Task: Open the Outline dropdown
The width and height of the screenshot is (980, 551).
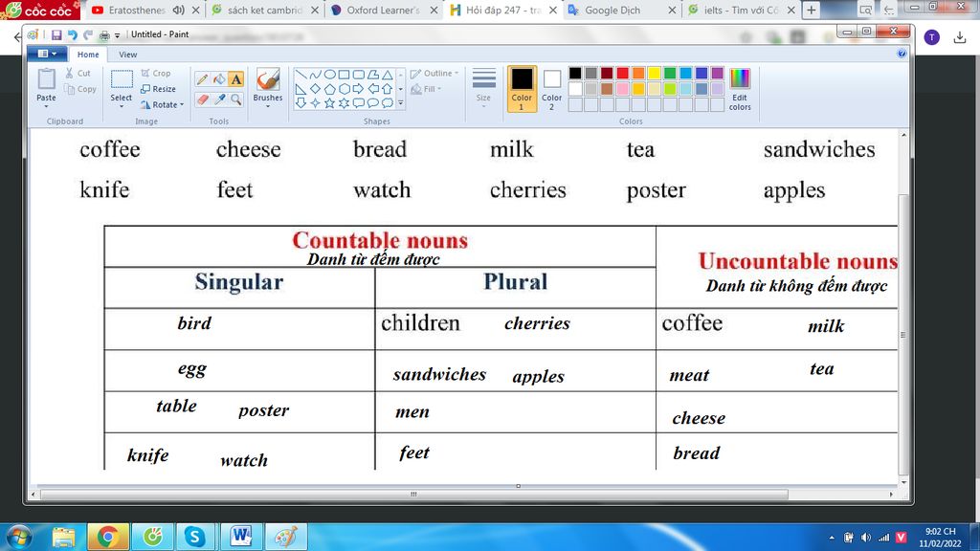Action: [x=434, y=73]
